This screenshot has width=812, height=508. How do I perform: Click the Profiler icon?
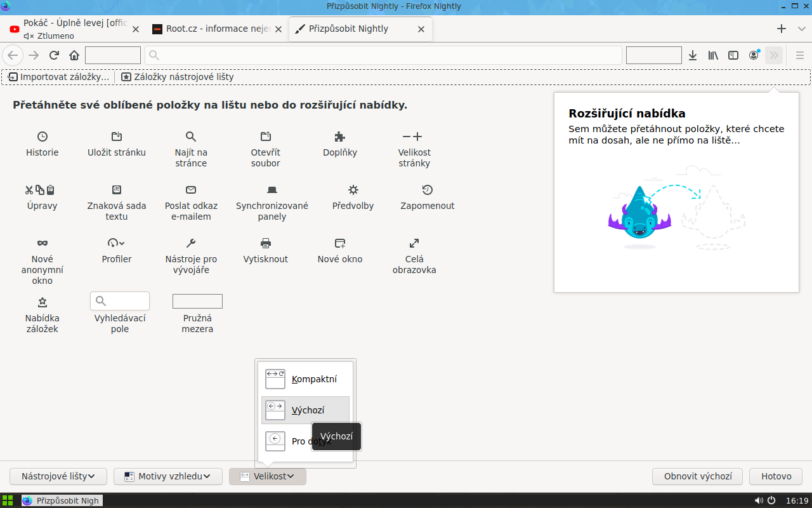(x=117, y=243)
